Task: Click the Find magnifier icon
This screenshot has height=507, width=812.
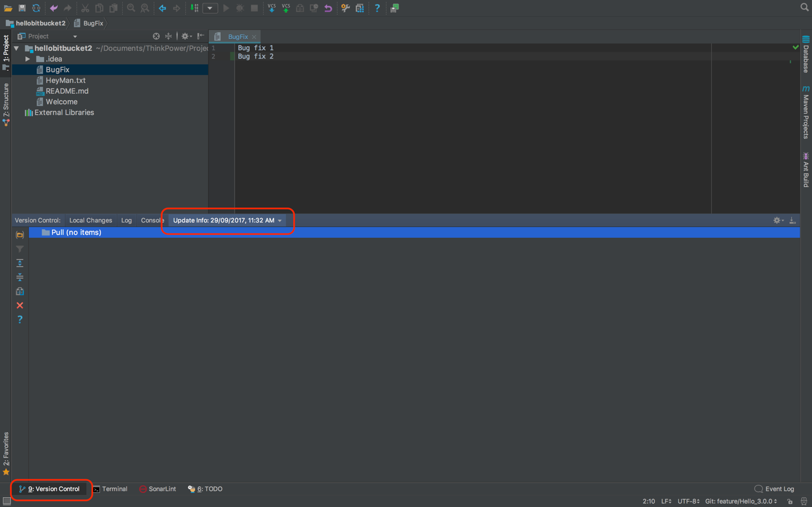Action: (131, 8)
